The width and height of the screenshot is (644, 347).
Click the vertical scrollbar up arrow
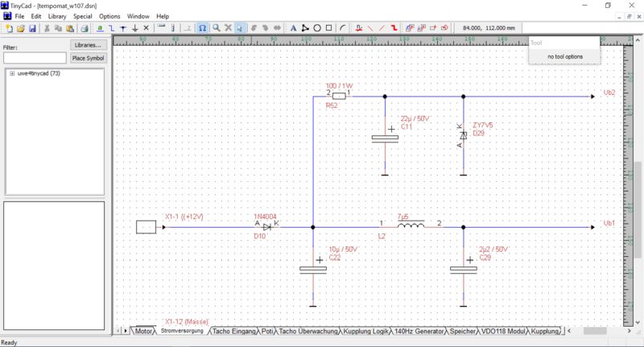click(638, 40)
